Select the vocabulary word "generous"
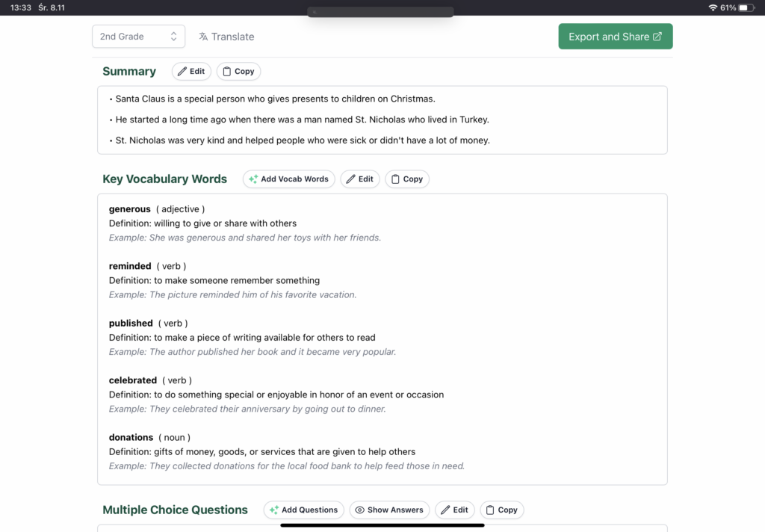This screenshot has width=765, height=532. (x=129, y=209)
